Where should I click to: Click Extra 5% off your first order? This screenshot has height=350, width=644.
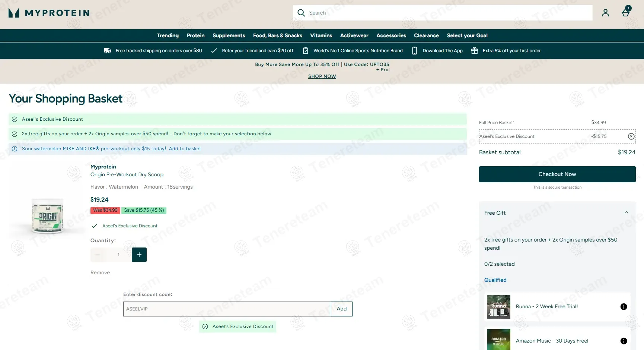pos(511,51)
